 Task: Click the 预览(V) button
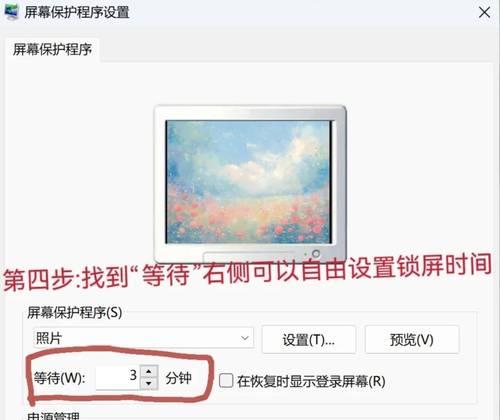[412, 340]
